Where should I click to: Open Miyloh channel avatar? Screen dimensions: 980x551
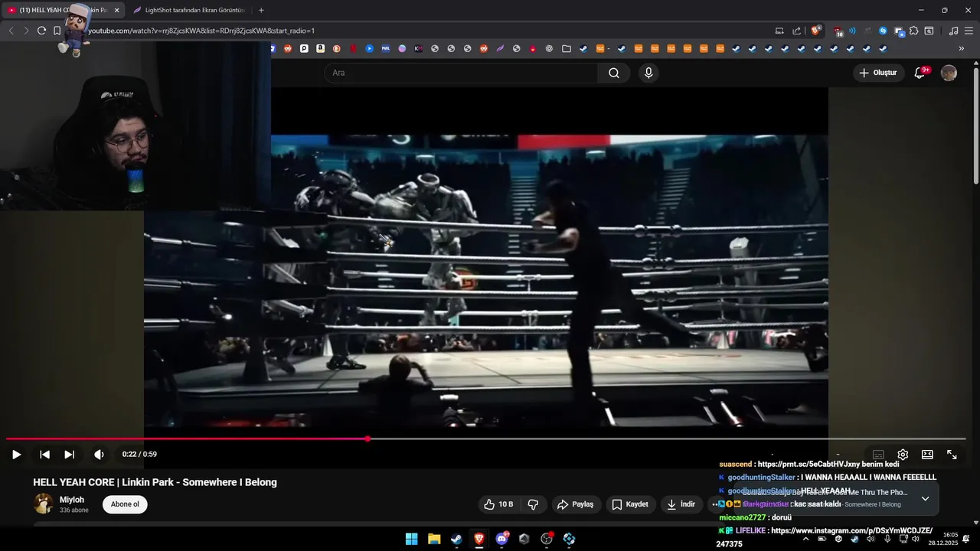tap(44, 504)
